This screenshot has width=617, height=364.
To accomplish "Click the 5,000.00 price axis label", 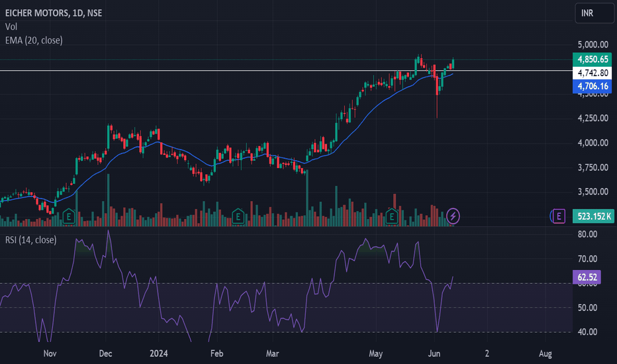I will 593,44.
